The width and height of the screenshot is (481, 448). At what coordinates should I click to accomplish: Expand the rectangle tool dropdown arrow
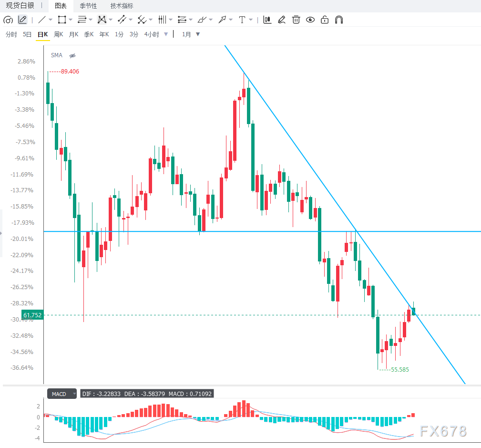[71, 20]
